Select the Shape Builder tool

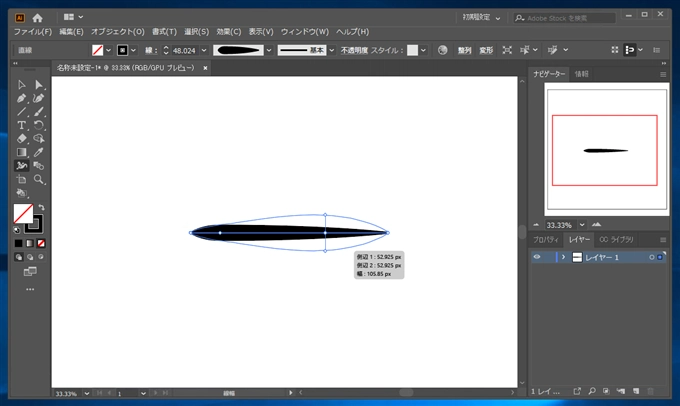[39, 138]
